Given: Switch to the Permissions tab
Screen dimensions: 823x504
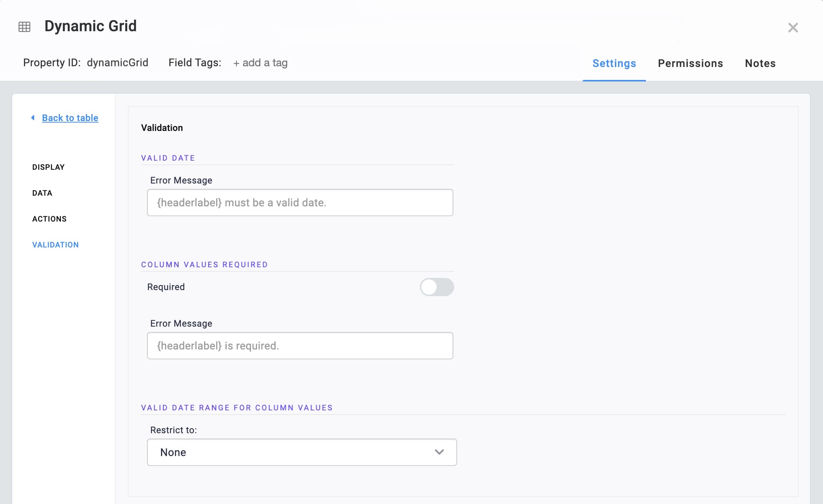Looking at the screenshot, I should coord(690,63).
